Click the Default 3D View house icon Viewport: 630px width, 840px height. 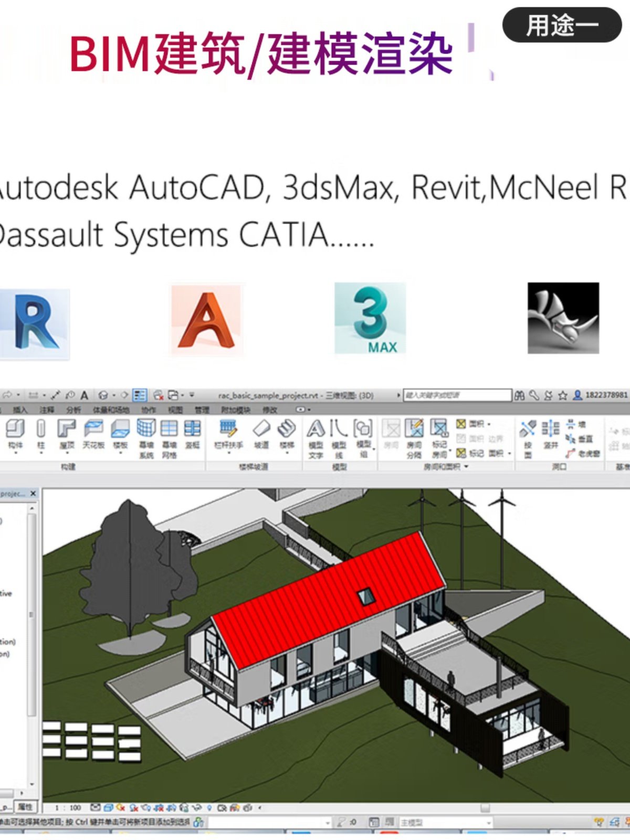(103, 395)
